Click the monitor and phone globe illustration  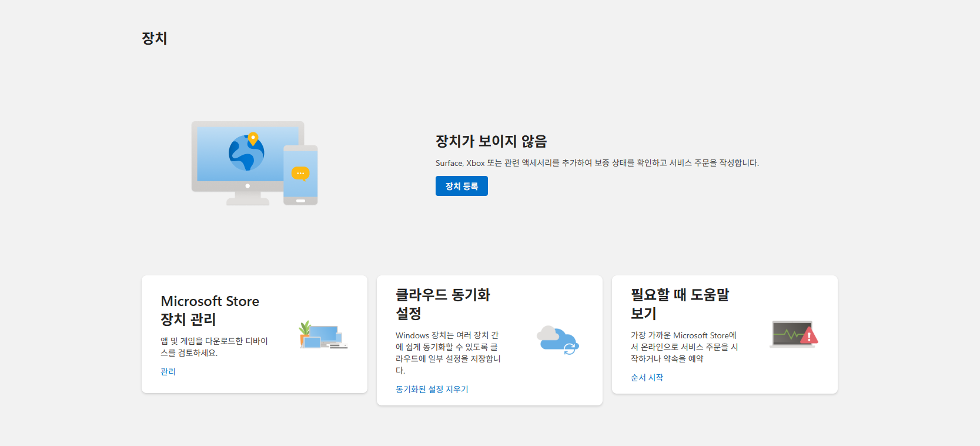click(x=255, y=163)
